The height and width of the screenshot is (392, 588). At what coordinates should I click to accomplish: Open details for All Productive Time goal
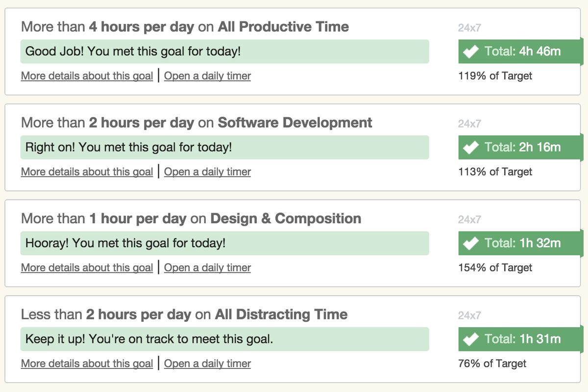click(87, 76)
